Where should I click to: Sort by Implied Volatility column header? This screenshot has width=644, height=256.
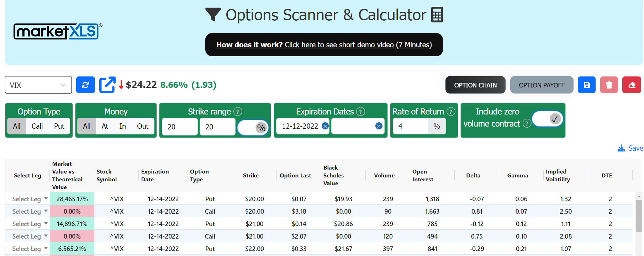558,175
